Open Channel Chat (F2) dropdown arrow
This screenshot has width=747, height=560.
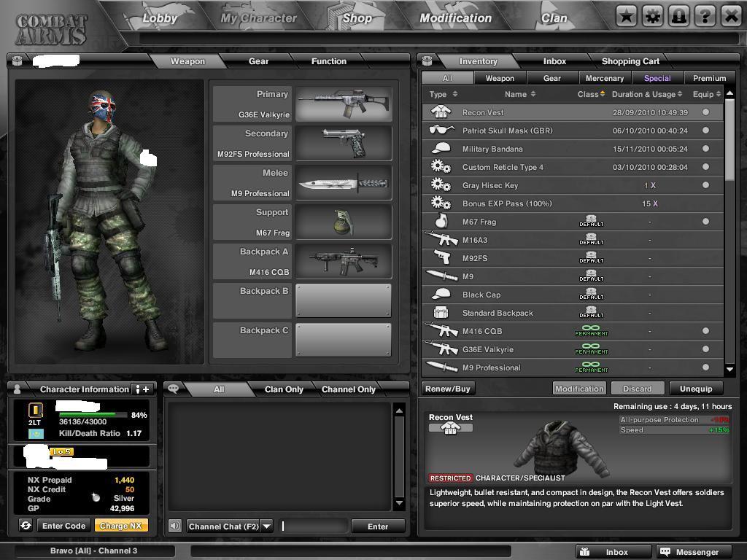point(267,526)
